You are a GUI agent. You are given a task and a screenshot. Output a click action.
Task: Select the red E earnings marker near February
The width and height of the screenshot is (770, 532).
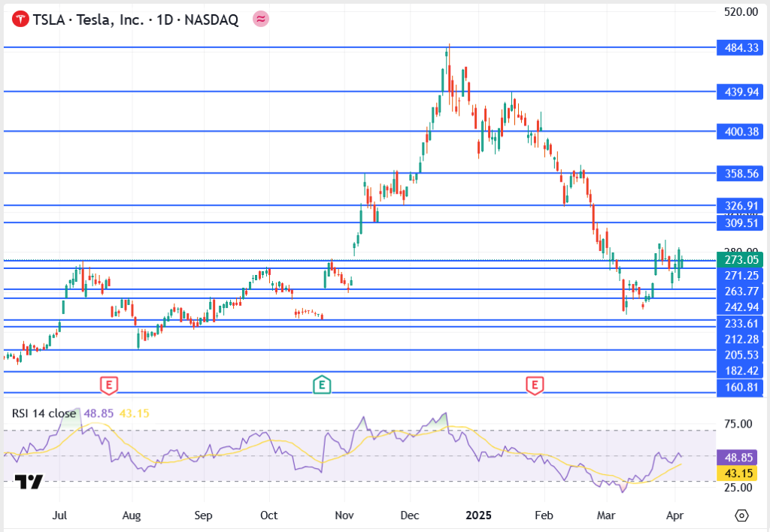click(535, 385)
